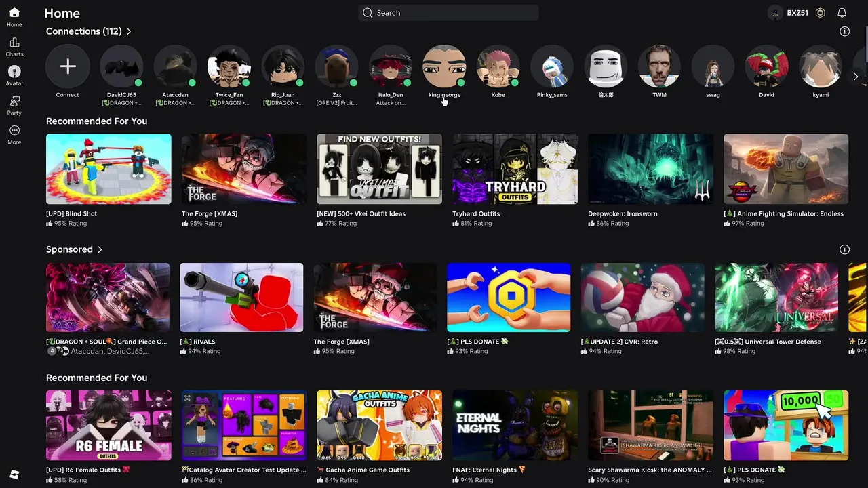Image resolution: width=868 pixels, height=488 pixels.
Task: Open Zzz's avatar
Action: [x=337, y=66]
